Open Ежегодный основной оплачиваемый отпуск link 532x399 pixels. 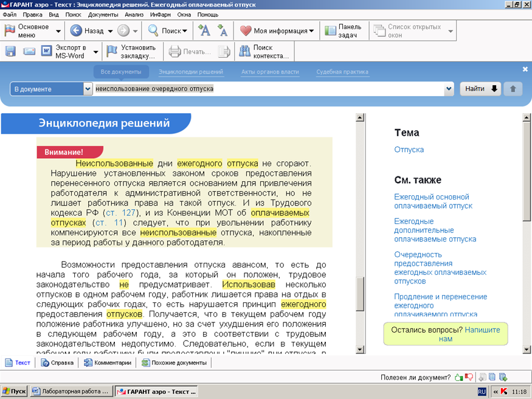click(x=434, y=201)
